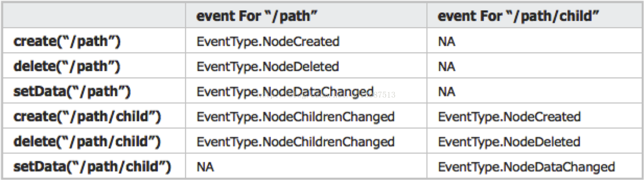Select the delete("/path") row label
The height and width of the screenshot is (180, 644).
tap(67, 67)
